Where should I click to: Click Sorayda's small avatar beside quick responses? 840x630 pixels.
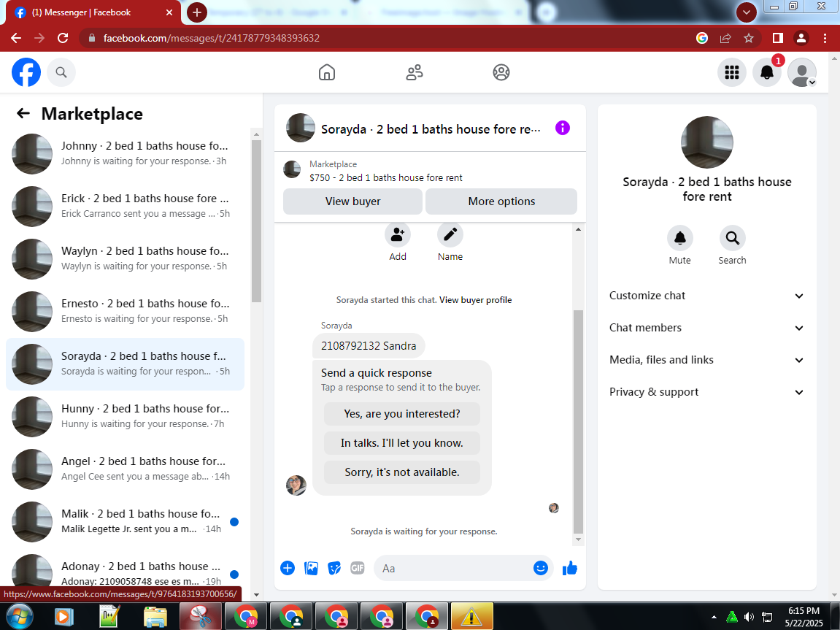(296, 485)
